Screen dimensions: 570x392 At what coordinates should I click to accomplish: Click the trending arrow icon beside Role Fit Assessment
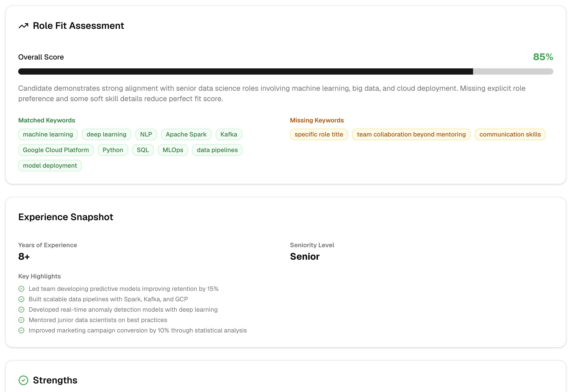pos(23,26)
